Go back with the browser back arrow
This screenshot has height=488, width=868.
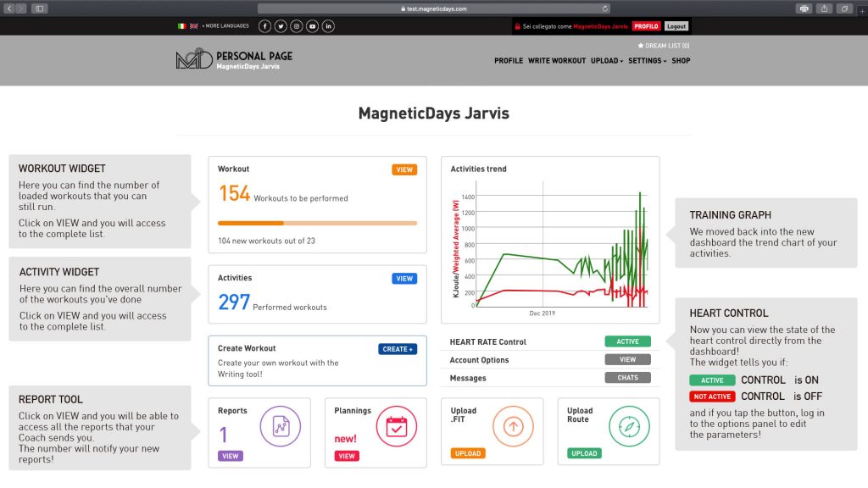9,8
